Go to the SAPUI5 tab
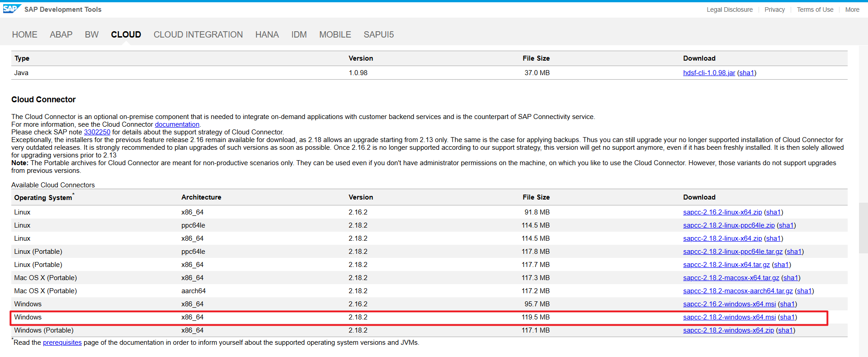Image resolution: width=868 pixels, height=357 pixels. [379, 34]
